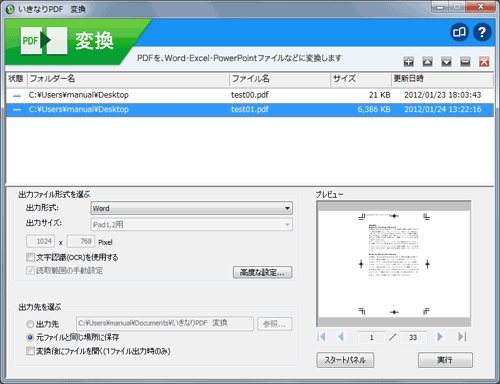The height and width of the screenshot is (384, 500).
Task: Open the manual book icon
Action: (460, 32)
